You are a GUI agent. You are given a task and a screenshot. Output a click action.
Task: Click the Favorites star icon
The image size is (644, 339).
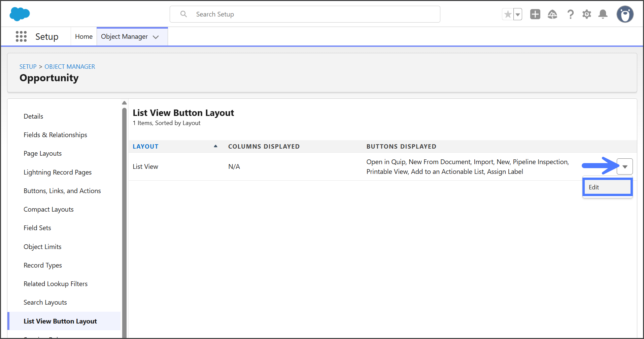click(508, 14)
